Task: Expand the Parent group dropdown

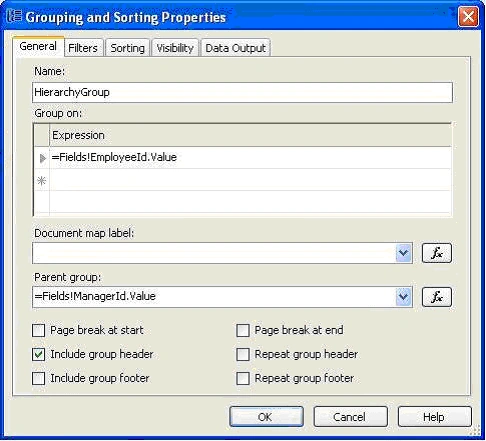Action: (x=404, y=297)
